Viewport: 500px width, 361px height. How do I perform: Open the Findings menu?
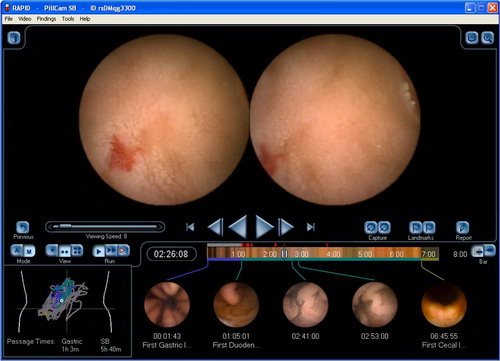point(46,19)
